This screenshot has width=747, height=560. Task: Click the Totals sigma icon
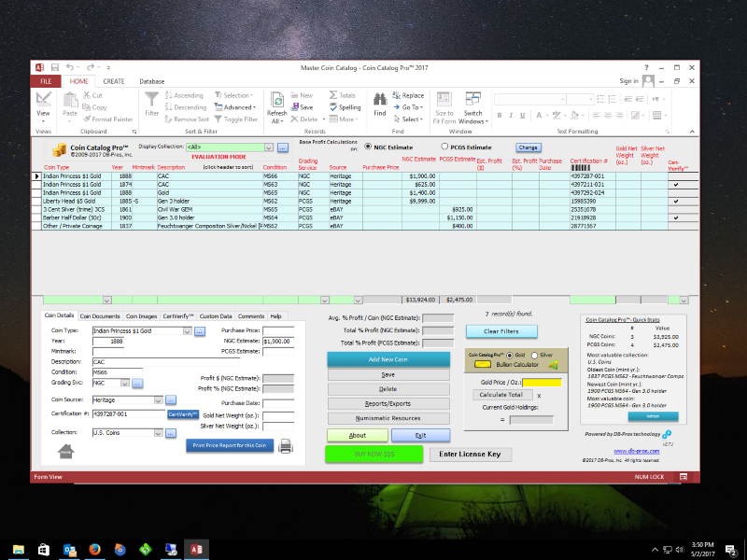tap(333, 95)
